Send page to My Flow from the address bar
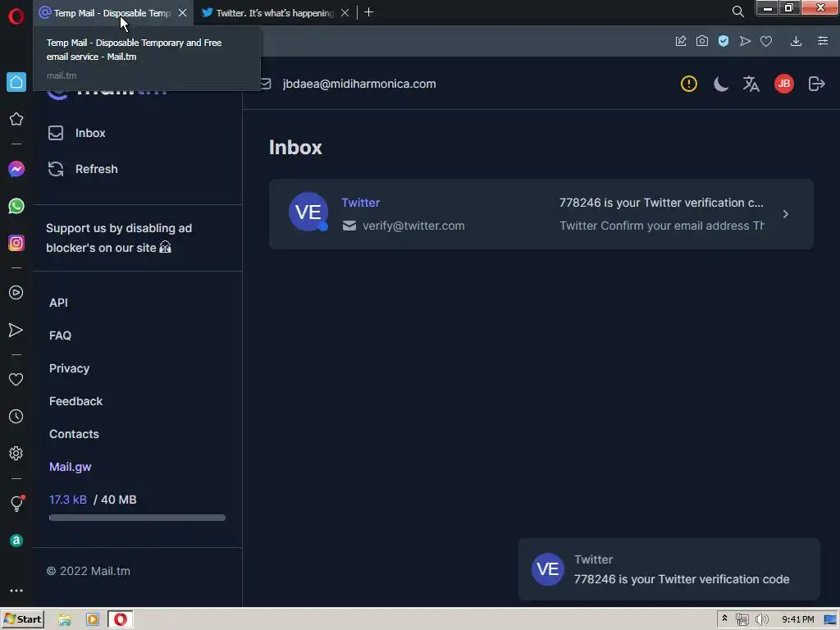This screenshot has width=840, height=630. click(745, 41)
